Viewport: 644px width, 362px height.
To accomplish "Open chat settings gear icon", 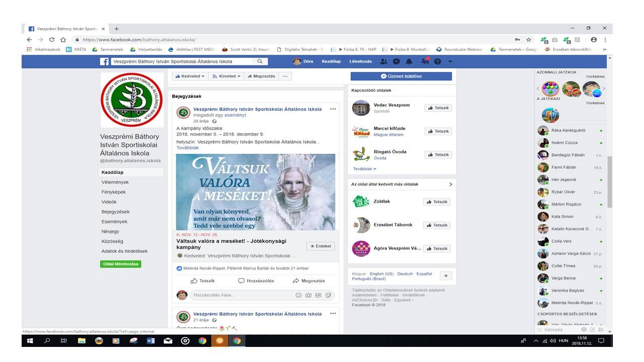I will [584, 330].
